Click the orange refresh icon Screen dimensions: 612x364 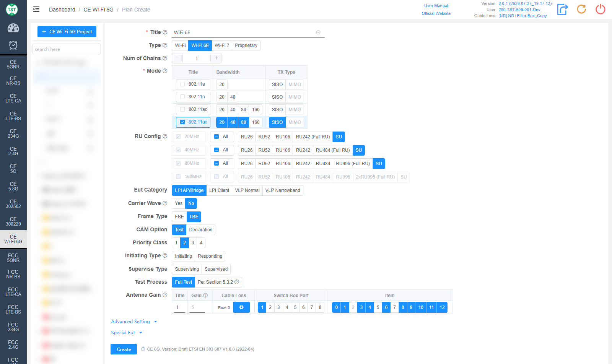click(x=581, y=9)
